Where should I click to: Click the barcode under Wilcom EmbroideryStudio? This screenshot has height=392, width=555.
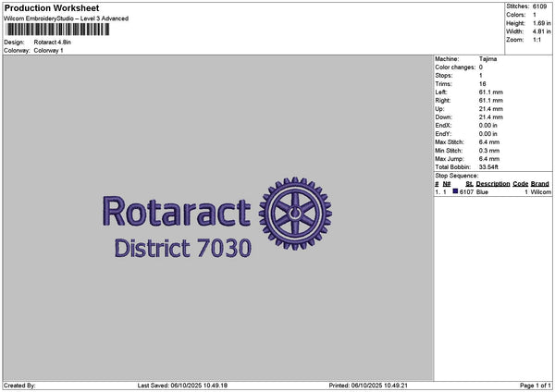click(x=57, y=30)
